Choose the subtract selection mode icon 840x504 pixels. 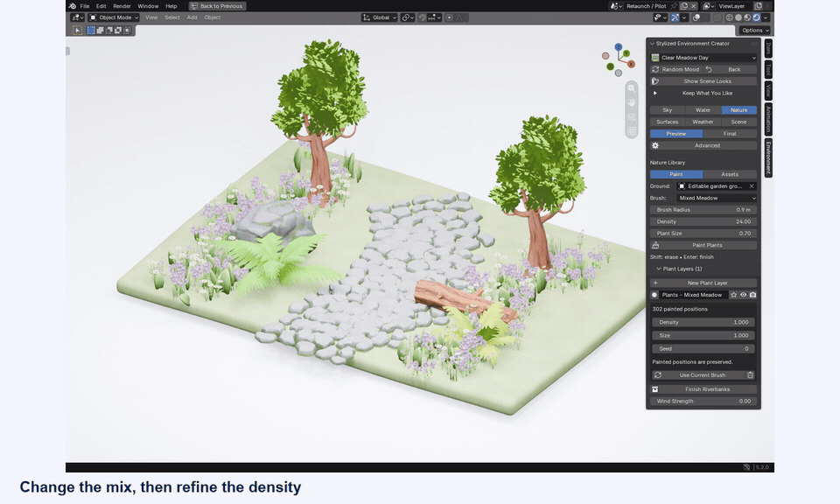tap(109, 31)
